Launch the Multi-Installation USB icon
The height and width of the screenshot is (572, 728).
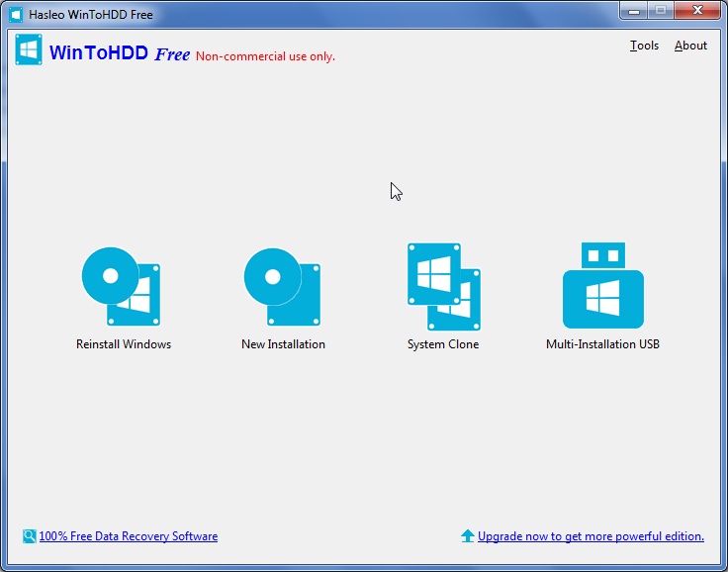coord(603,285)
